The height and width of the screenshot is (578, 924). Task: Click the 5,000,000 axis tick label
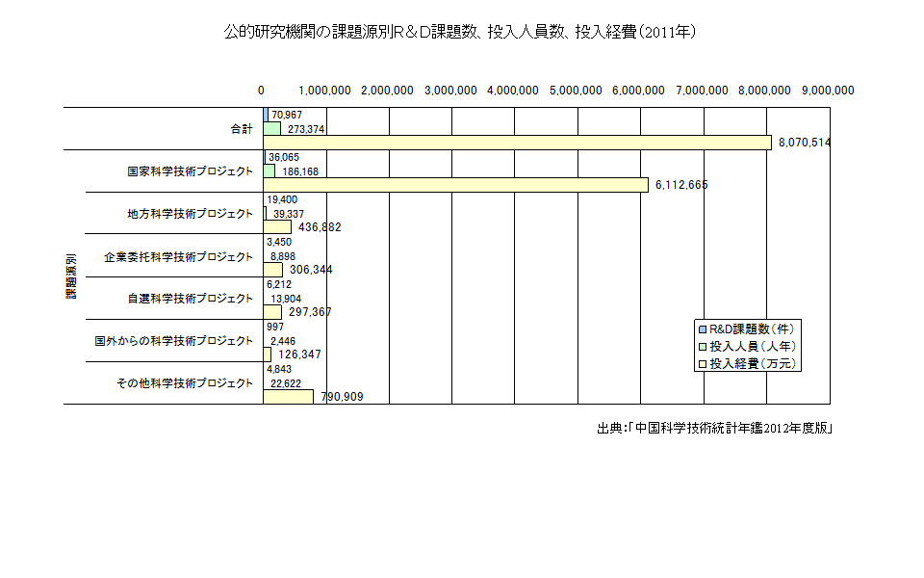pos(576,91)
